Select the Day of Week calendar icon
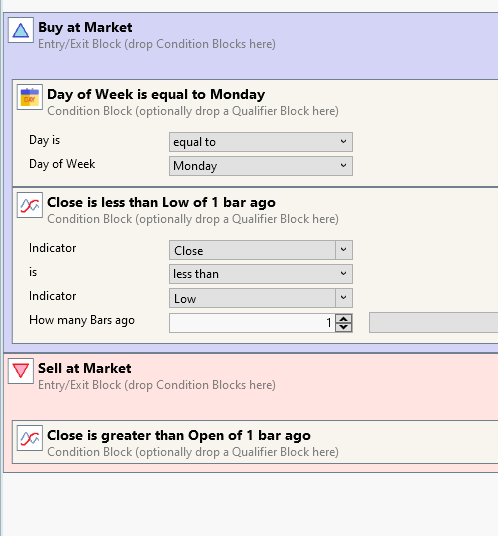 [30, 97]
